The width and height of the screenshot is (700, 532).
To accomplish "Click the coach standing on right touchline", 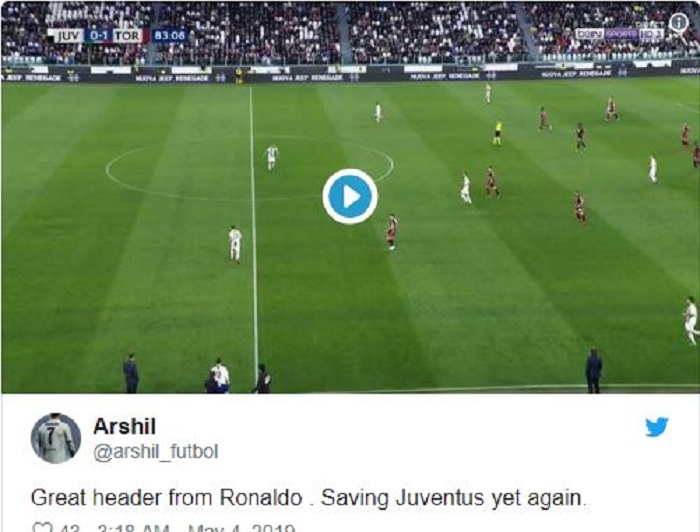I will point(593,371).
